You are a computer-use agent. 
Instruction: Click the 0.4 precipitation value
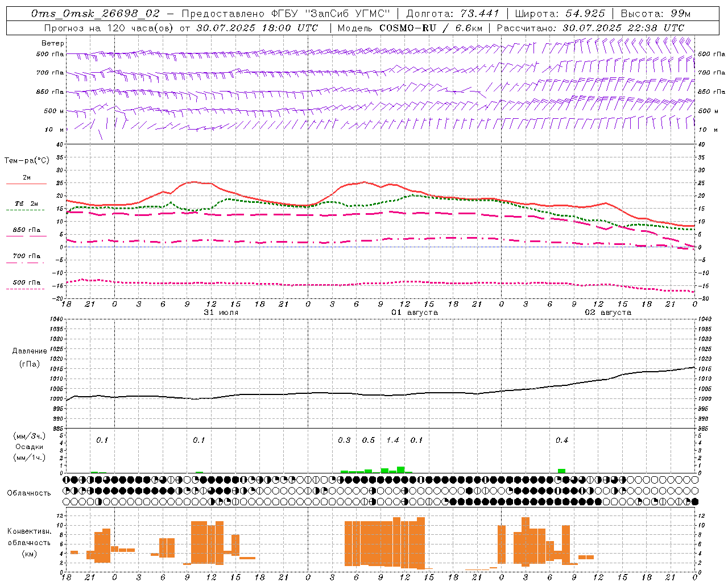(562, 440)
